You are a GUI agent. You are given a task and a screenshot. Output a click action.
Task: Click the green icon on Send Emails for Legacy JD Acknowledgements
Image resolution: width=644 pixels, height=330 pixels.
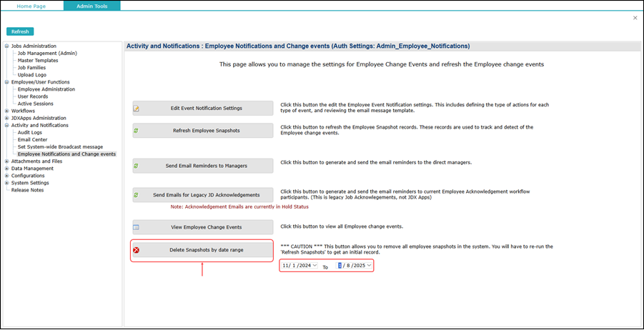click(137, 195)
